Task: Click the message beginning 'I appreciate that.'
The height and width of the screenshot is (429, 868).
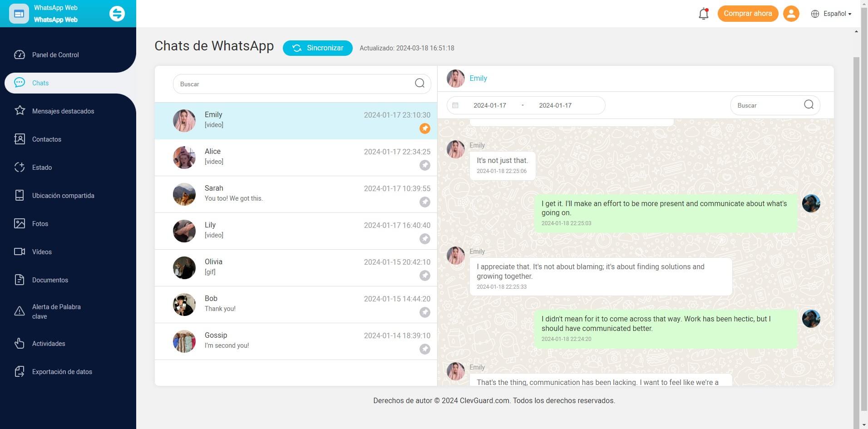Action: click(601, 276)
